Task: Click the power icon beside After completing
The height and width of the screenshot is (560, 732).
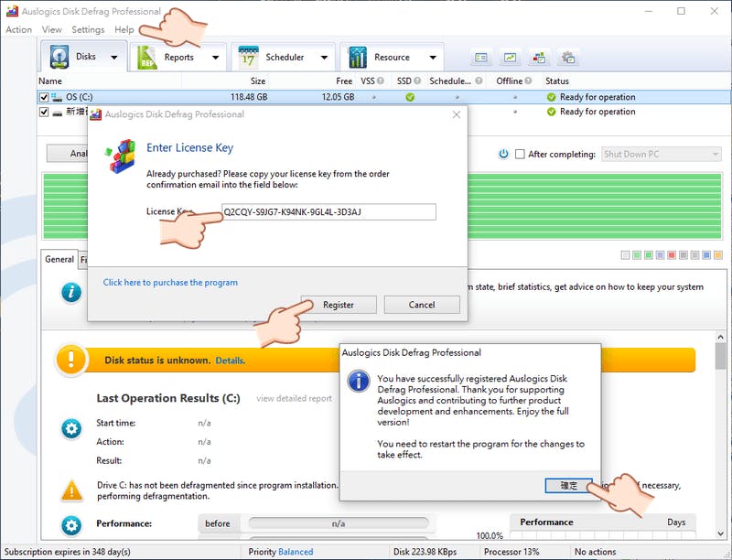Action: tap(503, 155)
